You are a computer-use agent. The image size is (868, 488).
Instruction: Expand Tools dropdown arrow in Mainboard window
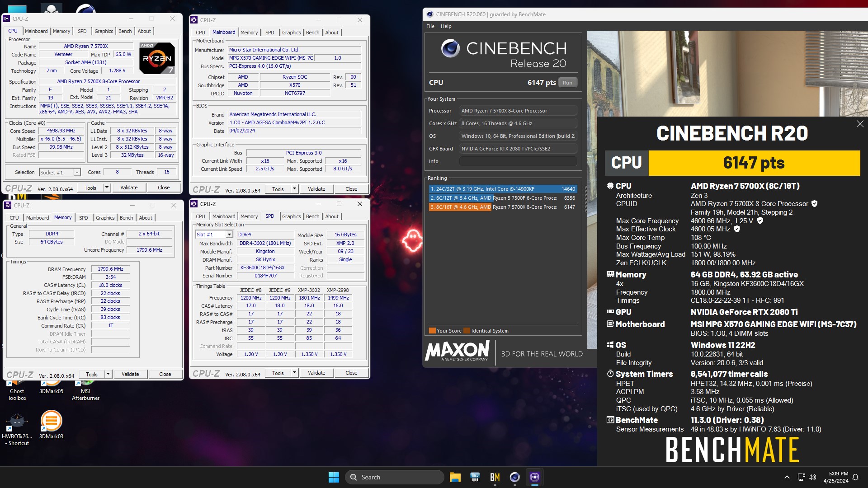tap(295, 189)
